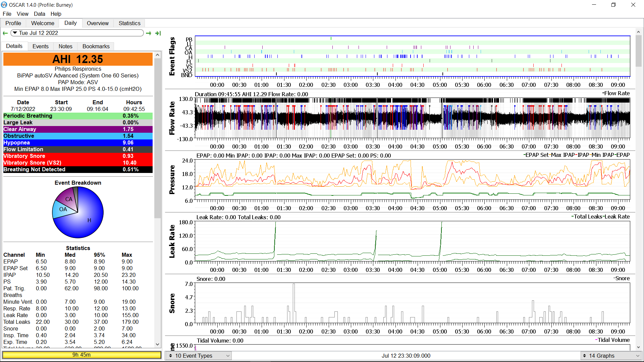644x362 pixels.
Task: Select the Breathing Not Detected row
Action: tap(78, 169)
